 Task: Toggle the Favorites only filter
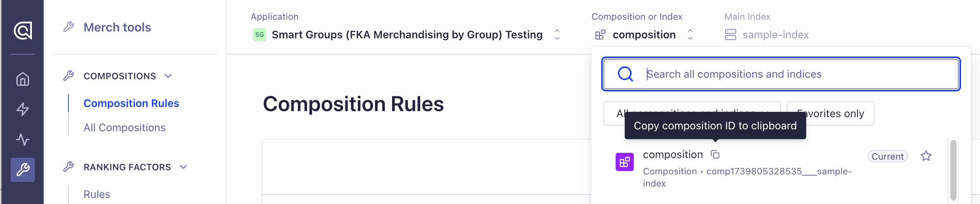[x=830, y=113]
